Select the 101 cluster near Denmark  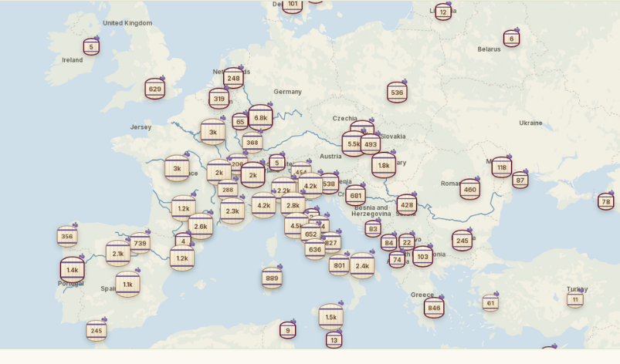click(x=293, y=5)
